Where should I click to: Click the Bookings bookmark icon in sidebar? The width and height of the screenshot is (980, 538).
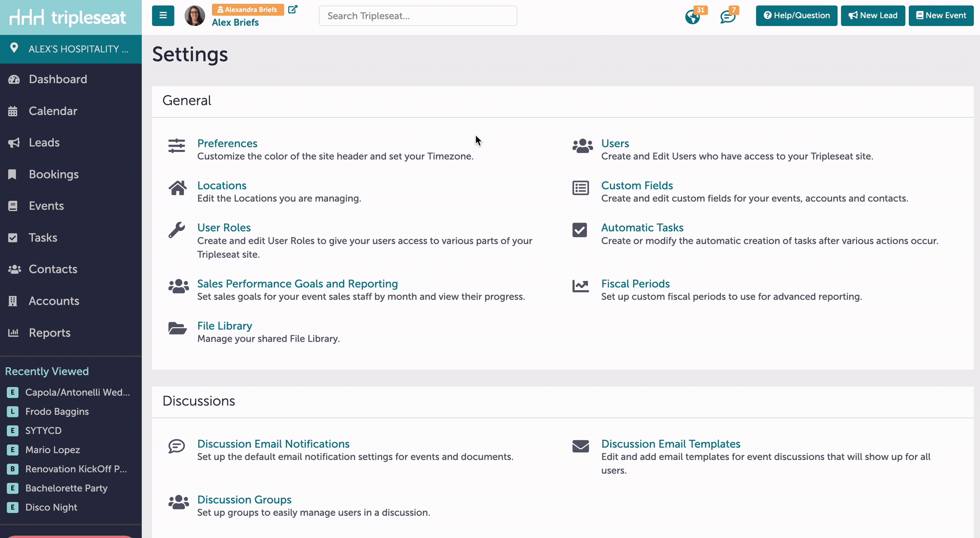coord(12,174)
